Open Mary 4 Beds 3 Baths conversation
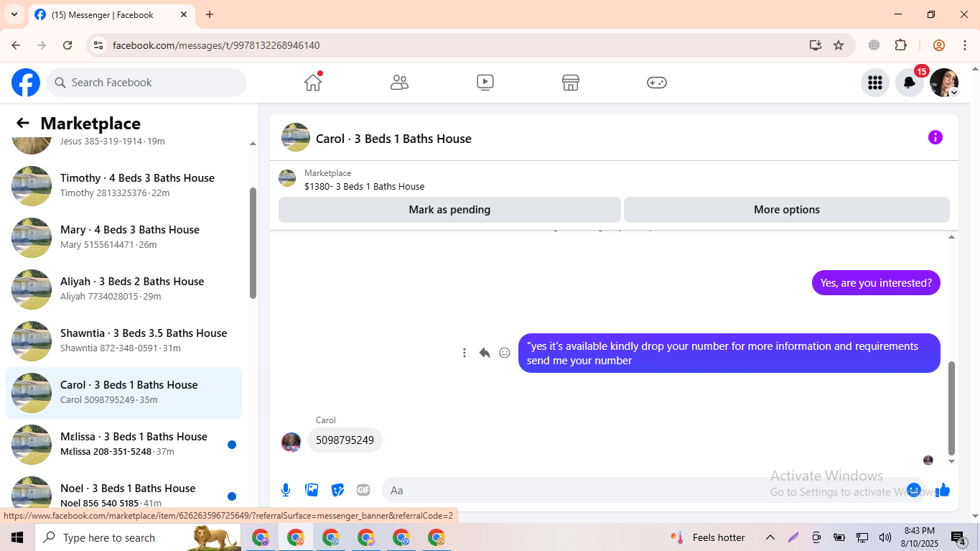Image resolution: width=980 pixels, height=551 pixels. [124, 237]
